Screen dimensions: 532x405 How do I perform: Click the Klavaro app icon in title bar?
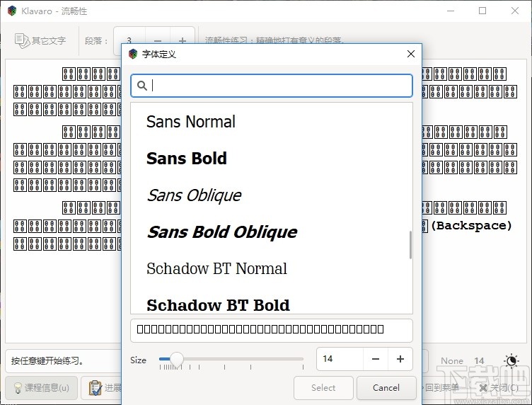click(12, 11)
